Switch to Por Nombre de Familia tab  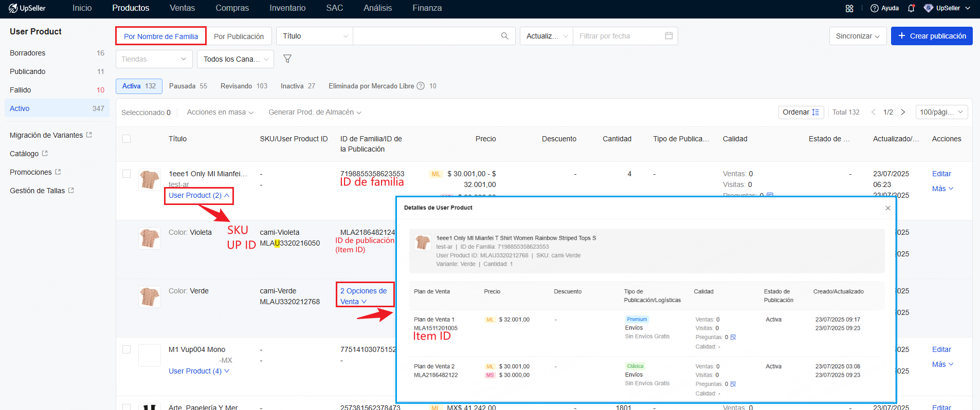[x=161, y=36]
